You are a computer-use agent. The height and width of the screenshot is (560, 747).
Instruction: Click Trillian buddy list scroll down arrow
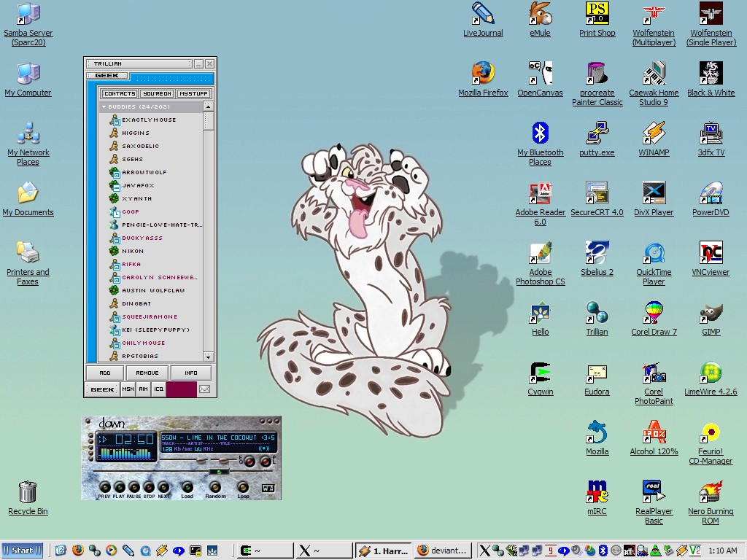tap(208, 356)
